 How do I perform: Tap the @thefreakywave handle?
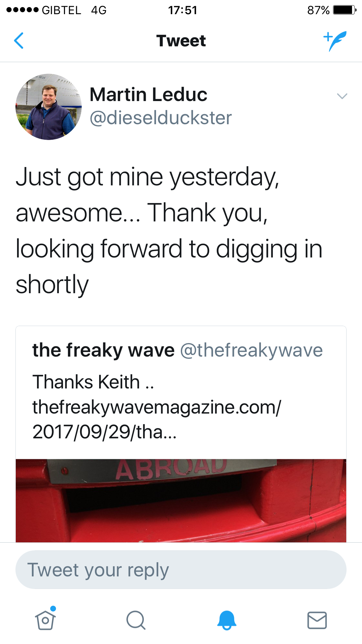[251, 350]
